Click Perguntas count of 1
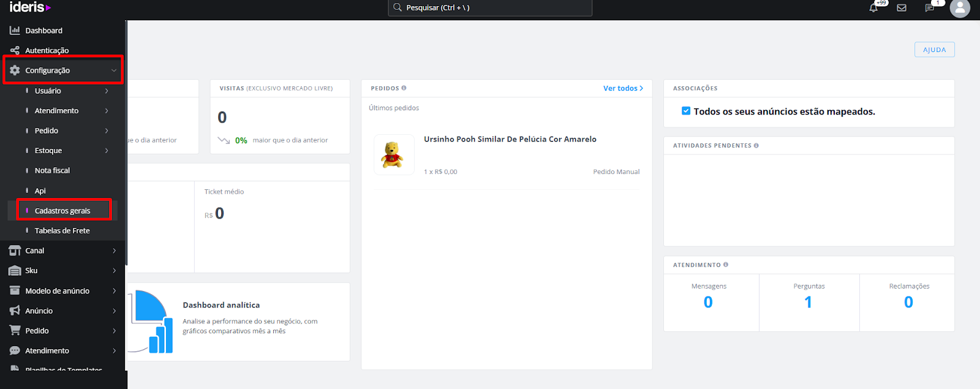The height and width of the screenshot is (389, 980). tap(808, 302)
